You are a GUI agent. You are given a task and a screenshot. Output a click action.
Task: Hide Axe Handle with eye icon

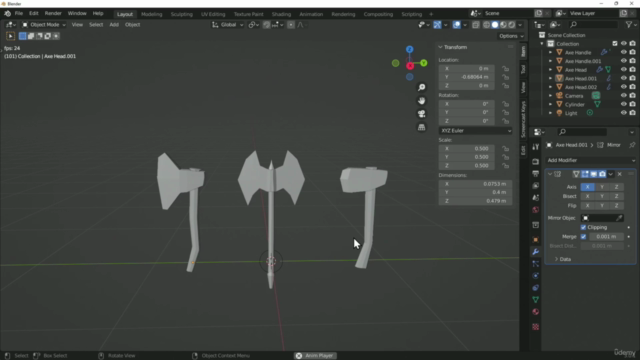tap(623, 52)
